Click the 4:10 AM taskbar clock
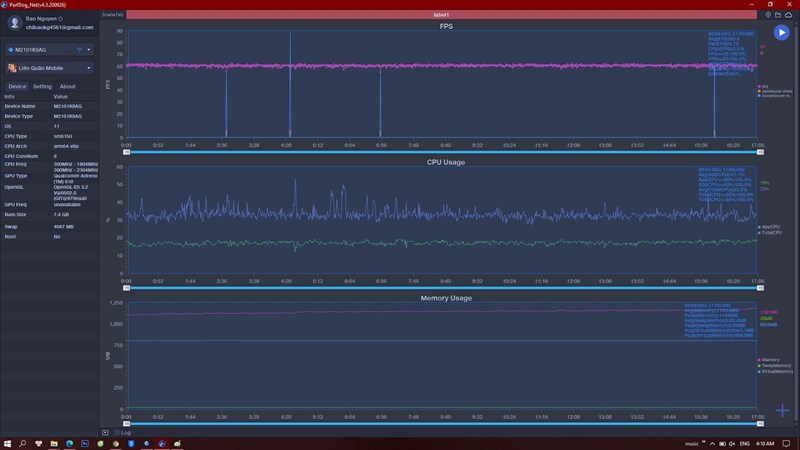The image size is (800, 450). click(764, 444)
